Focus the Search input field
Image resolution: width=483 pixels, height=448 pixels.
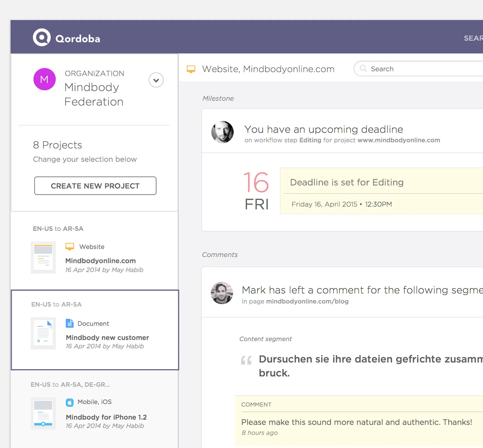[418, 68]
